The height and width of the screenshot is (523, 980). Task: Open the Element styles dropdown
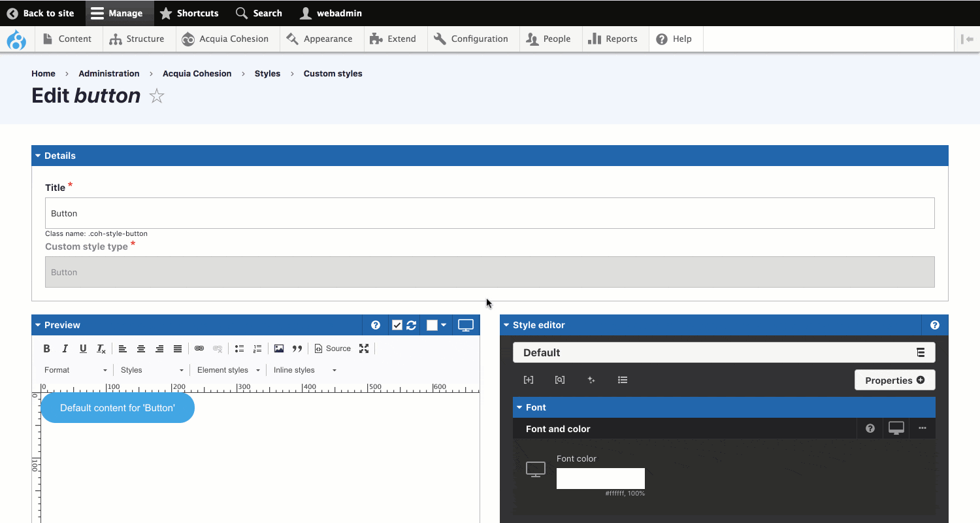coord(228,370)
